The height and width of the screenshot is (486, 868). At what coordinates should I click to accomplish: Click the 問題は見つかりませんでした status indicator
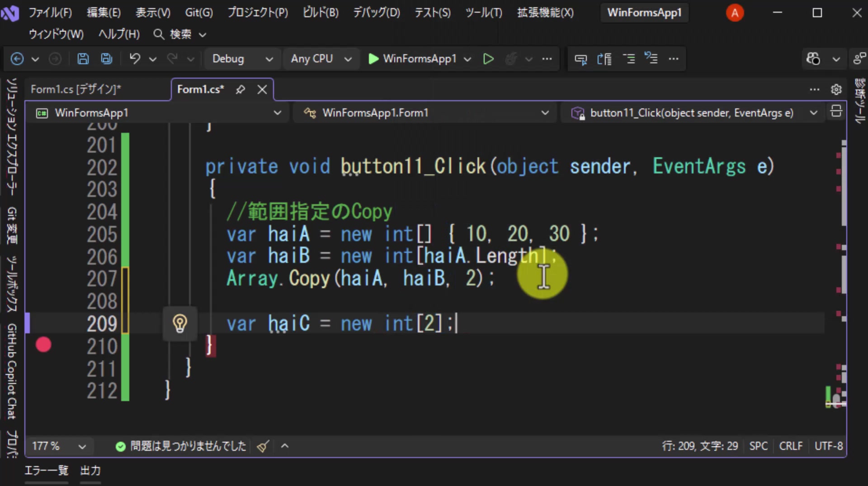(x=181, y=446)
